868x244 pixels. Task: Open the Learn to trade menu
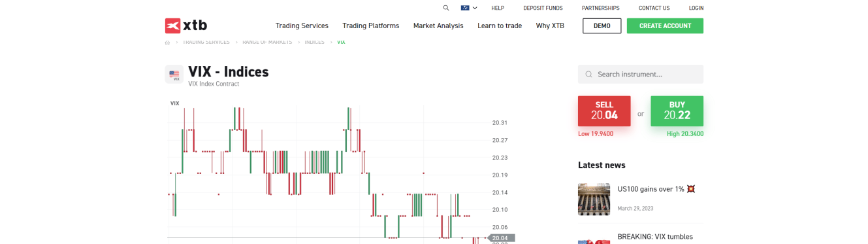tap(500, 26)
